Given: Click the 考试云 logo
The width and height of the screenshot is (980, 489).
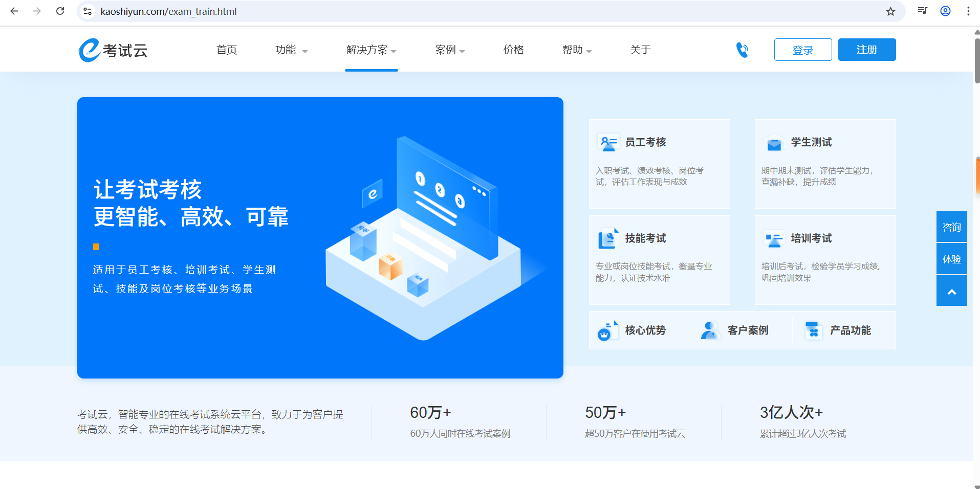Looking at the screenshot, I should [113, 50].
